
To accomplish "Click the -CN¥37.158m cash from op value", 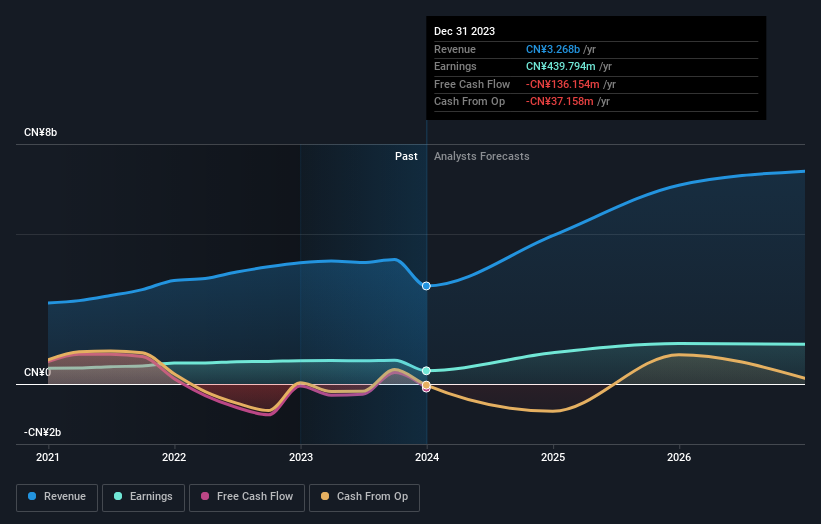I will 560,102.
